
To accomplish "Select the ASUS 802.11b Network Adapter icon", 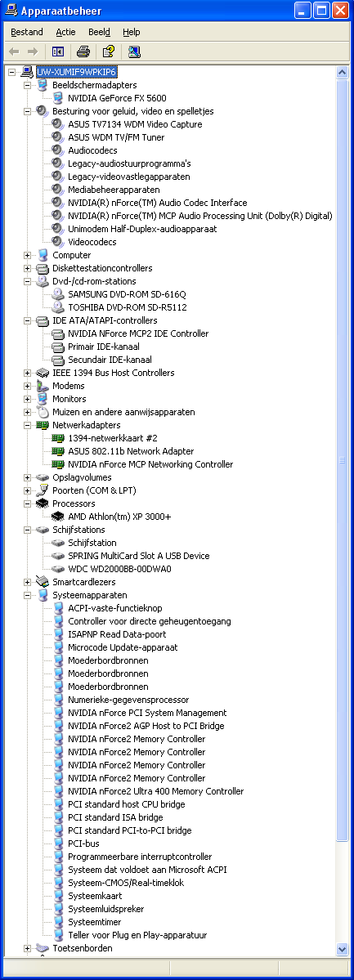I will (x=58, y=451).
